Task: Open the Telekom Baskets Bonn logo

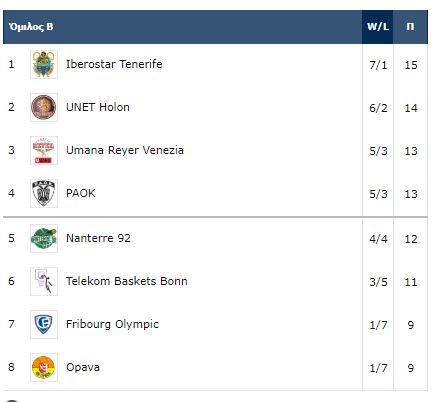Action: pos(44,281)
